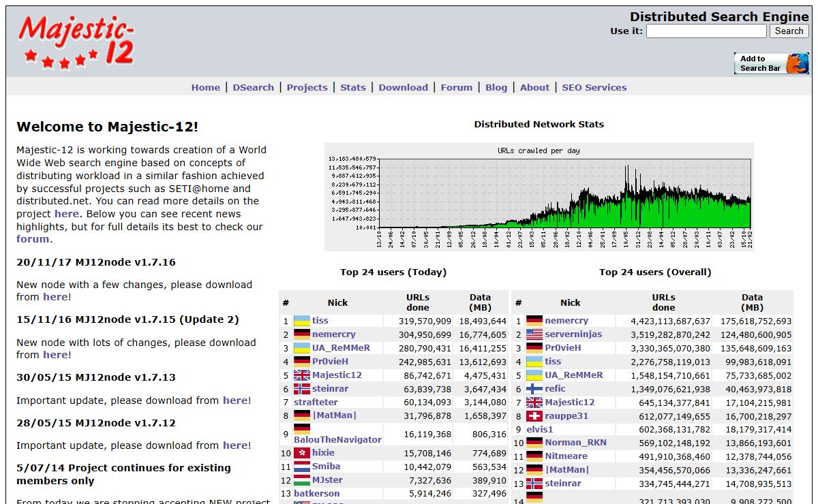Click the Search button
Screen dimensions: 818x504
[789, 31]
